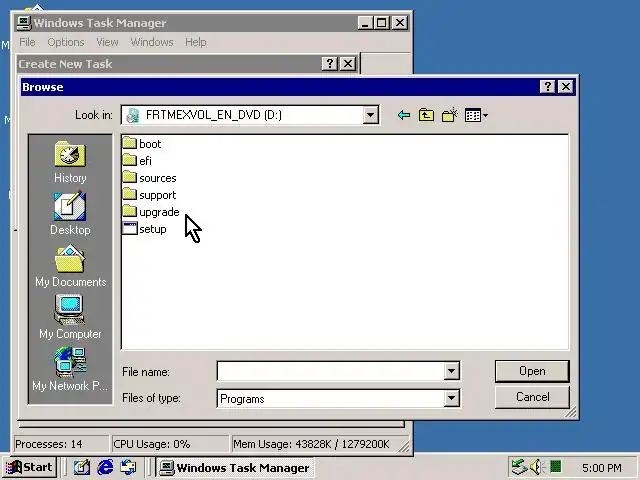The height and width of the screenshot is (480, 640).
Task: Select the setup program file
Action: tap(144, 229)
